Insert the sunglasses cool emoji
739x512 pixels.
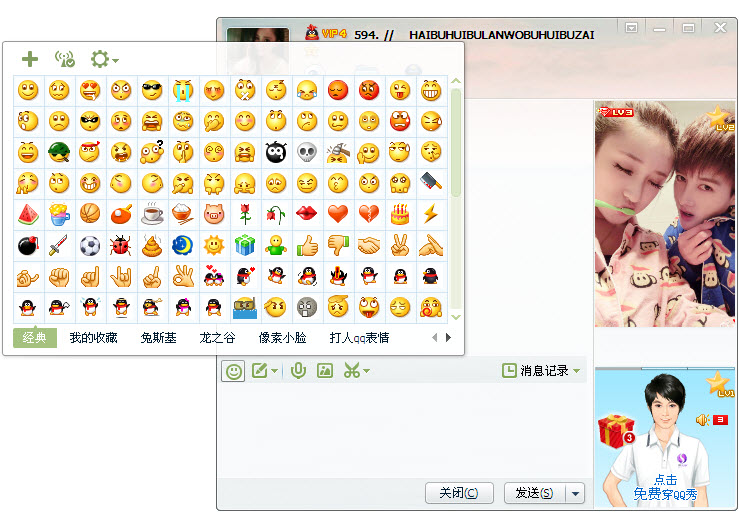tap(152, 90)
